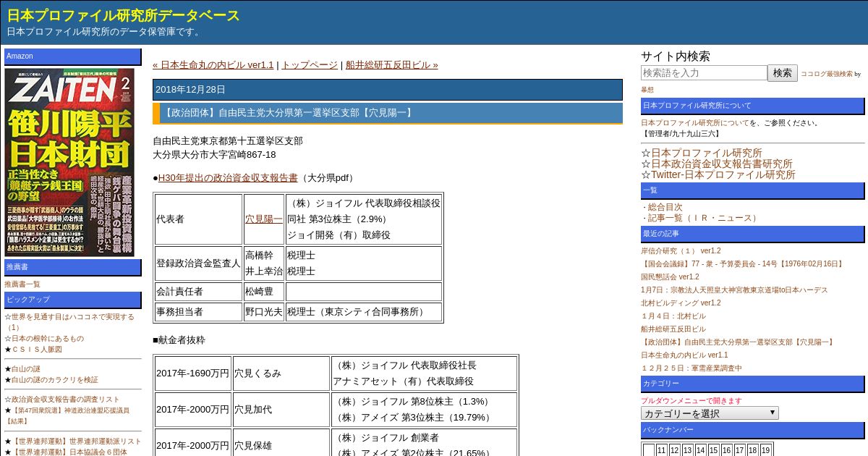Image resolution: width=868 pixels, height=456 pixels.
Task: Go to next post 船井総研五反田ビル
Action: pyautogui.click(x=391, y=64)
